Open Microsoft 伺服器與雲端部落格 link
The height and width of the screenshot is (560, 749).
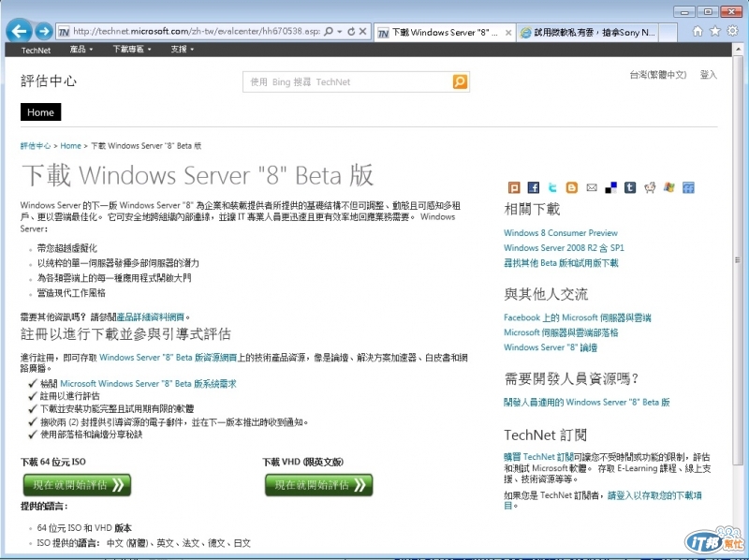click(561, 332)
